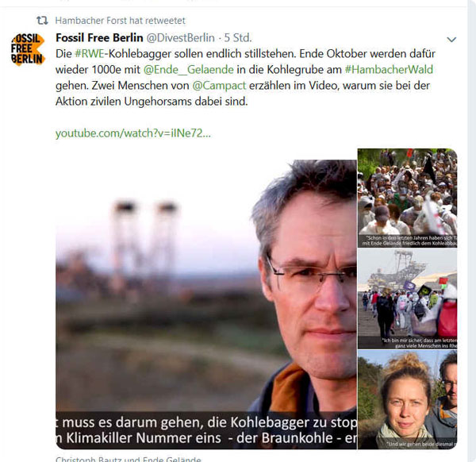Screen dimensions: 476x462
Task: Open the Fossil Free Berlin profile avatar
Action: tap(28, 49)
